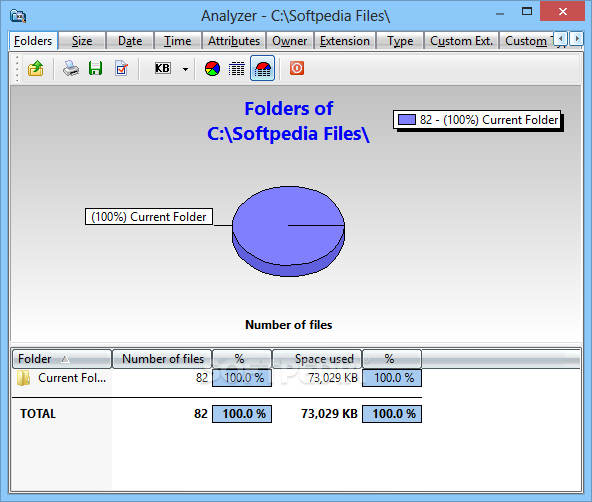Maximize the Analyzer window
592x502 pixels.
527,12
